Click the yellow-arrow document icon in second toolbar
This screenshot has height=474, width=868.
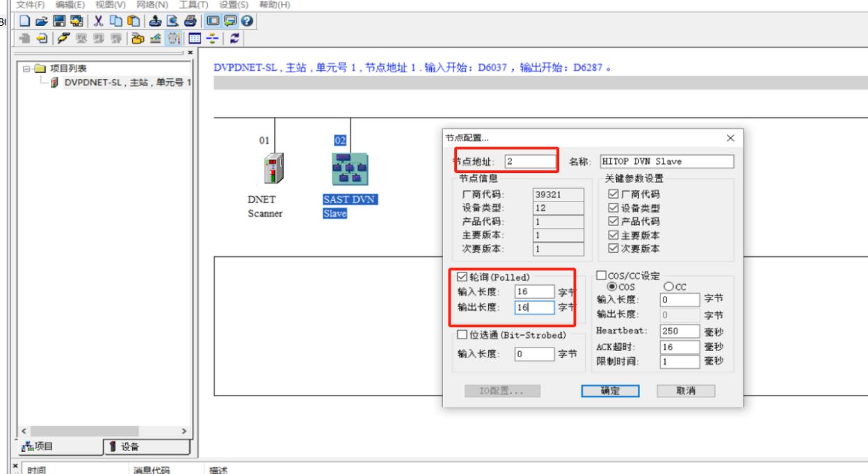[42, 38]
